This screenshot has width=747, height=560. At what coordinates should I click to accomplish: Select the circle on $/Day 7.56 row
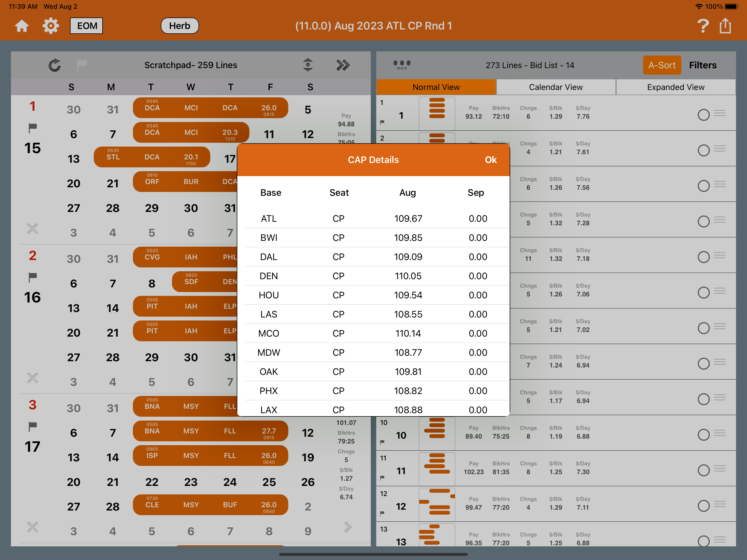(704, 186)
